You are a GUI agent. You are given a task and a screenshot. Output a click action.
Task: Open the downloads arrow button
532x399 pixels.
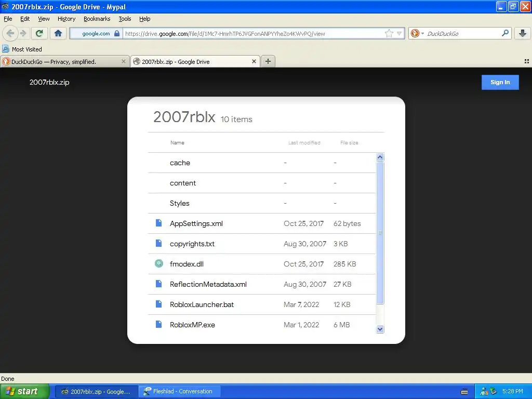(523, 33)
